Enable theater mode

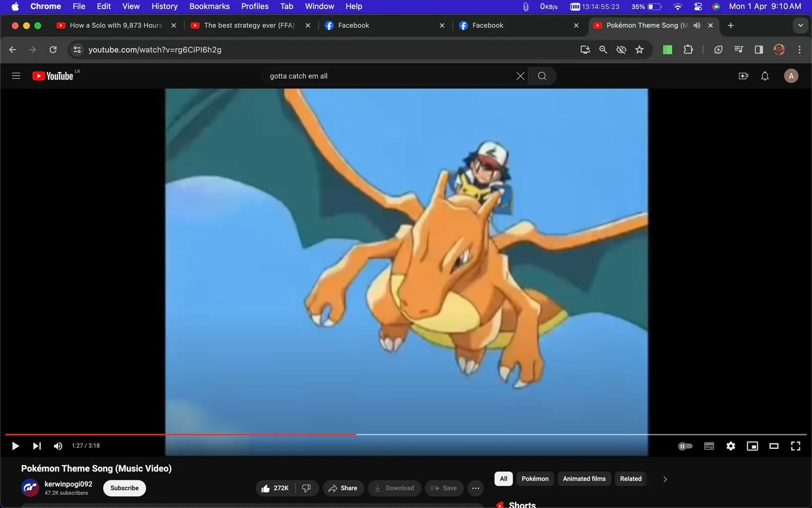click(774, 446)
